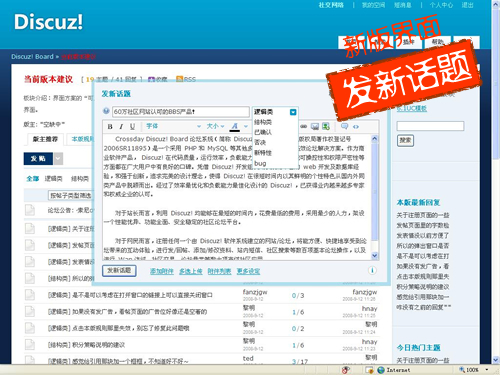Viewport: 500px width, 375px height.
Task: Click page icon of 积分策略说明的建议 row
Action: (30, 345)
